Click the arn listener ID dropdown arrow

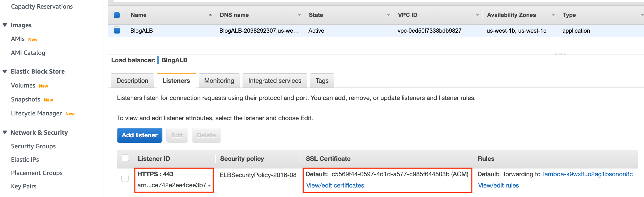[209, 186]
